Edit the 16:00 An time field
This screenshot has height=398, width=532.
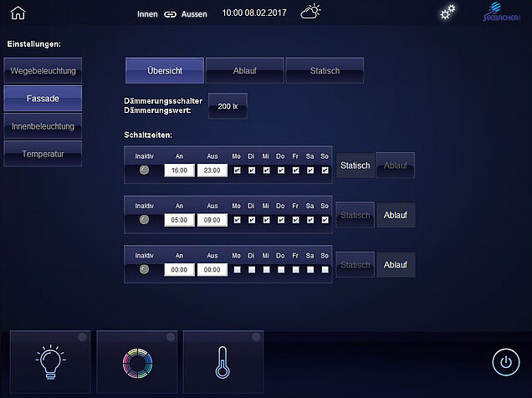coord(179,170)
